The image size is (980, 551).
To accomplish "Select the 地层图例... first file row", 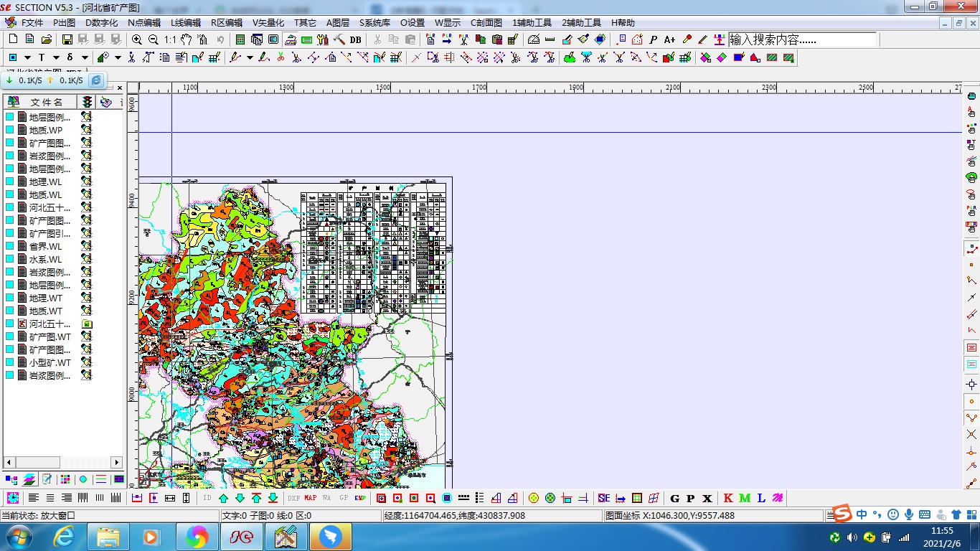I will pyautogui.click(x=50, y=117).
